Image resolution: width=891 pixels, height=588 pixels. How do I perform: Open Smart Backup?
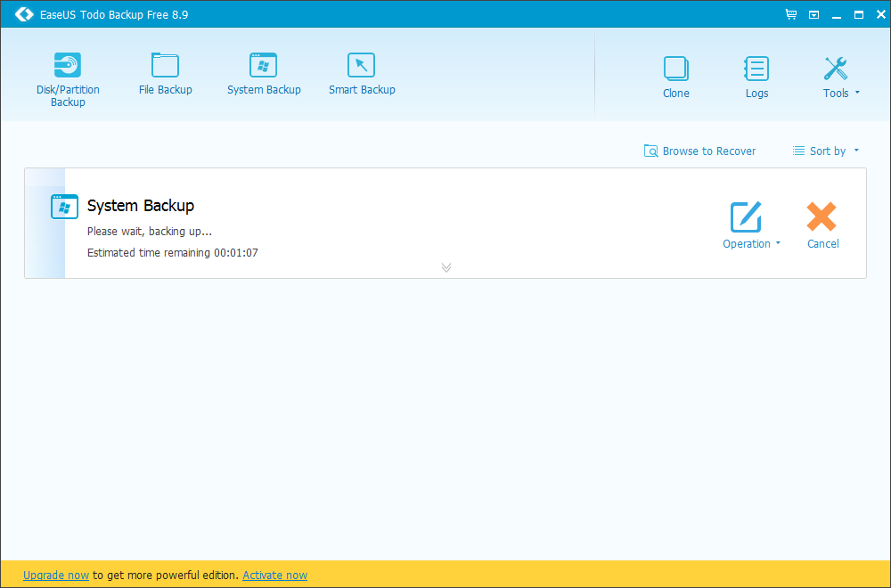click(x=362, y=74)
